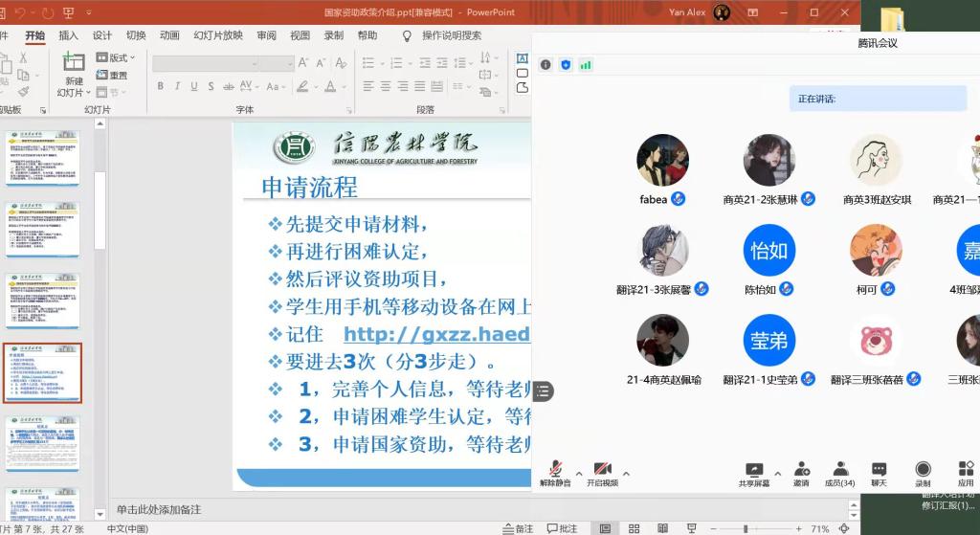Screen dimensions: 980x535
Task: Click the signal strength icon in meeting
Action: 585,65
